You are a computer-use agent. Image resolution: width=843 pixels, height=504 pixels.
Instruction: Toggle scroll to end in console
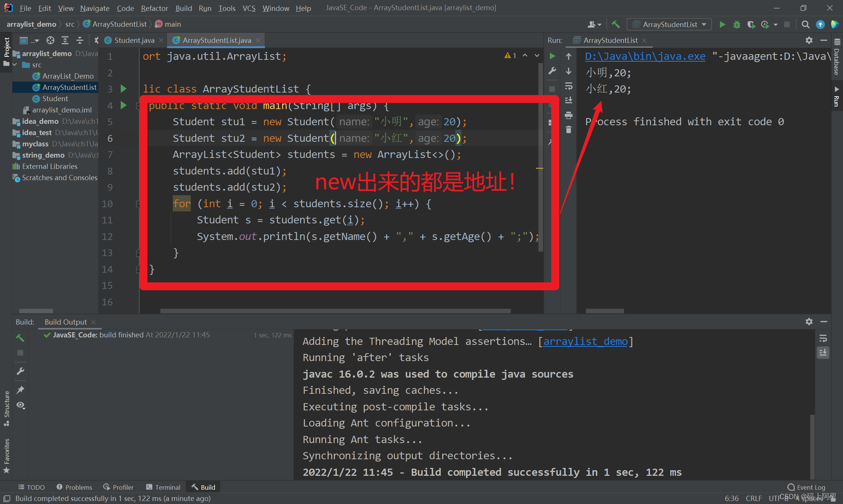click(569, 100)
